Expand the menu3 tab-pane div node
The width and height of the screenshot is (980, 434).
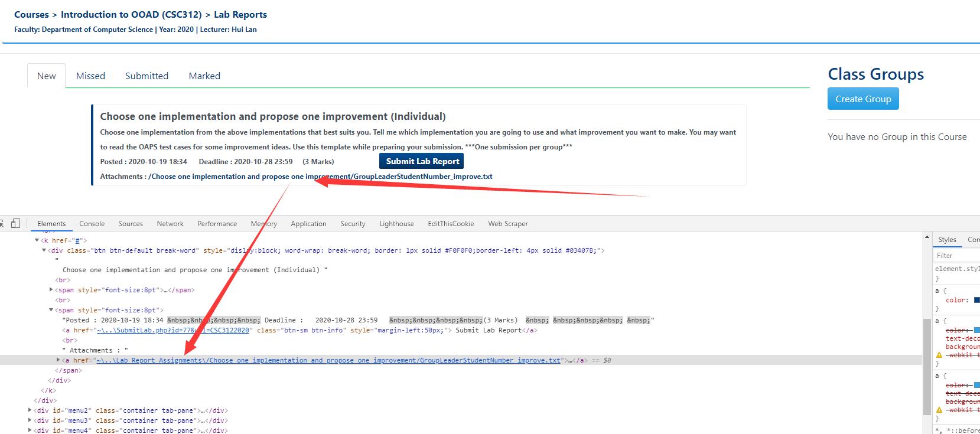(30, 420)
